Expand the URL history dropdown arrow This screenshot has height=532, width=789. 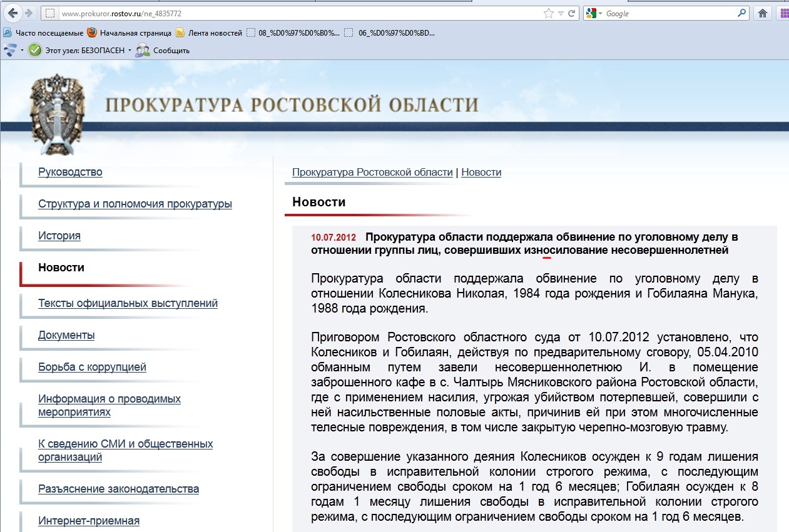click(561, 13)
